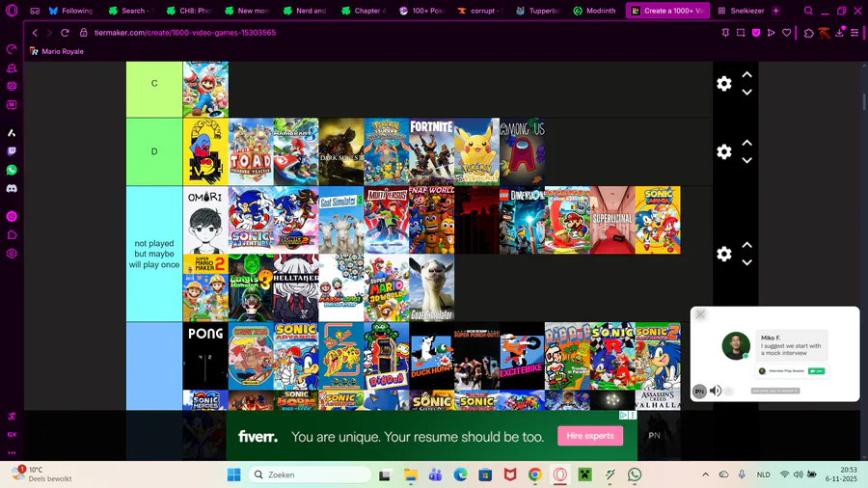Switch to Search tab
The image size is (868, 488).
pyautogui.click(x=132, y=11)
